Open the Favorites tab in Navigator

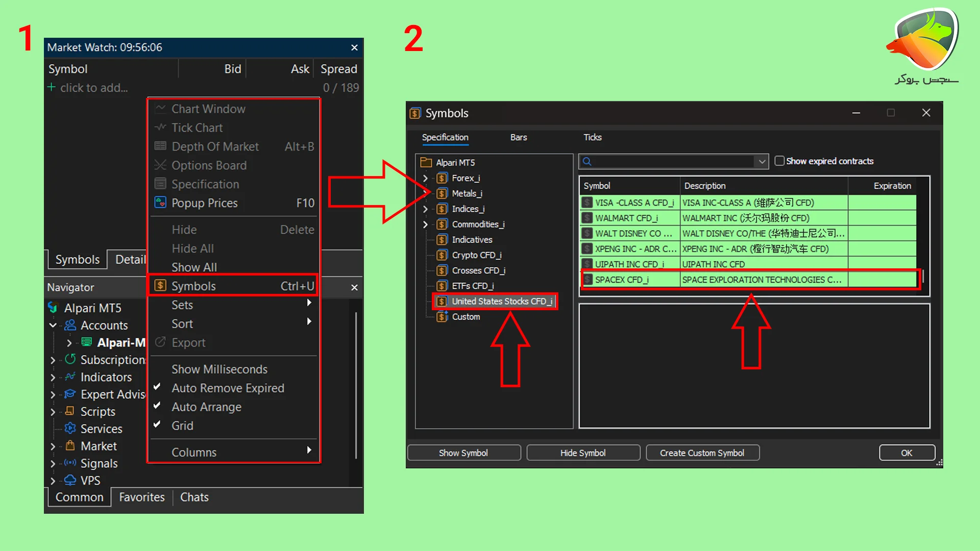[x=142, y=497]
